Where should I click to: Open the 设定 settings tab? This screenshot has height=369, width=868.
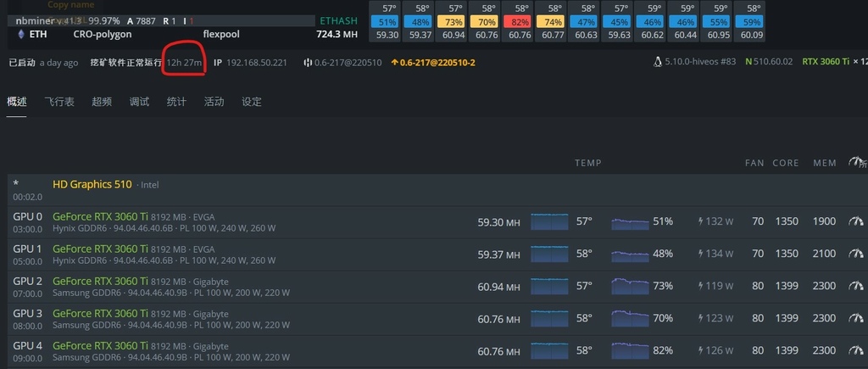click(251, 102)
